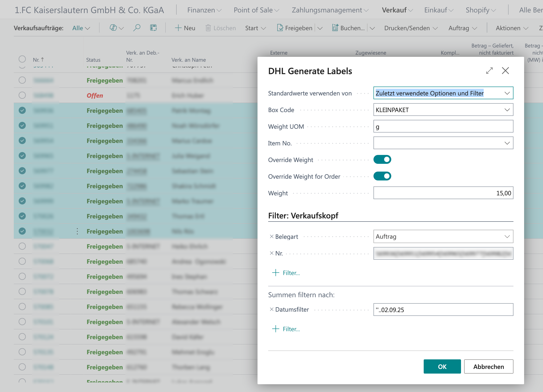543x392 pixels.
Task: Open the Zahlungsmanagement menu
Action: point(330,10)
